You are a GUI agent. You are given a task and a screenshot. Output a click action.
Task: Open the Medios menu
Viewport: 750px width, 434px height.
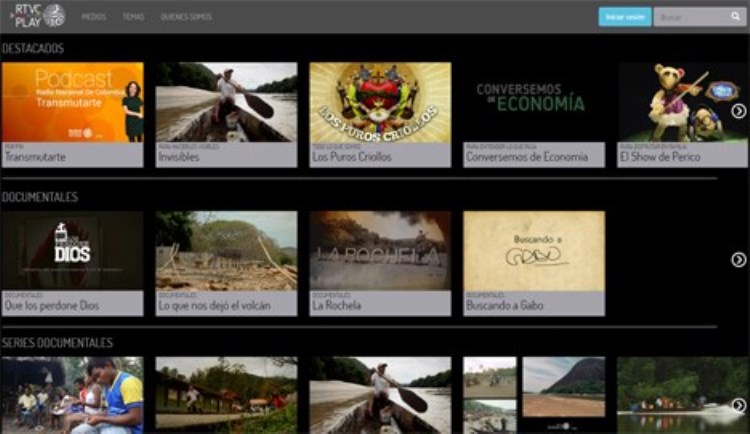pos(94,17)
